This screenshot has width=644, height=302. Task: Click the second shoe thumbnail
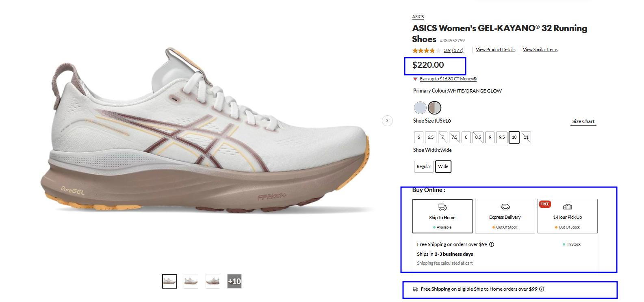pos(191,281)
